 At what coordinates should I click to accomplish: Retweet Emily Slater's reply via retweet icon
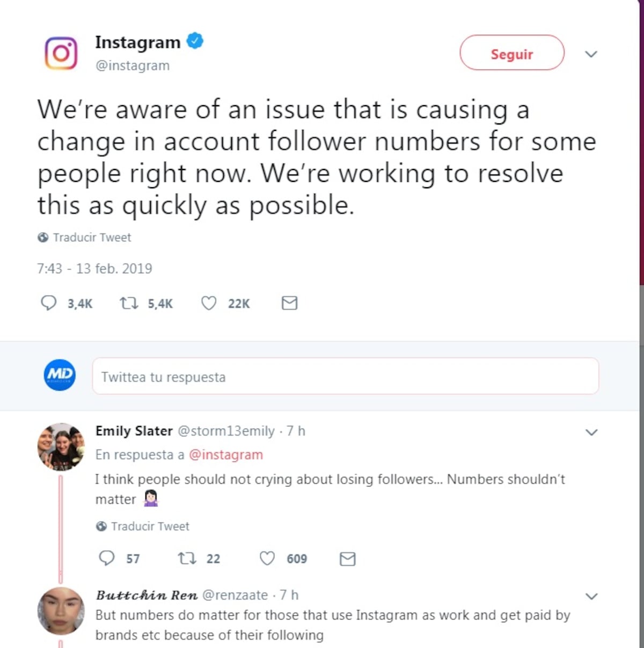[x=186, y=558]
